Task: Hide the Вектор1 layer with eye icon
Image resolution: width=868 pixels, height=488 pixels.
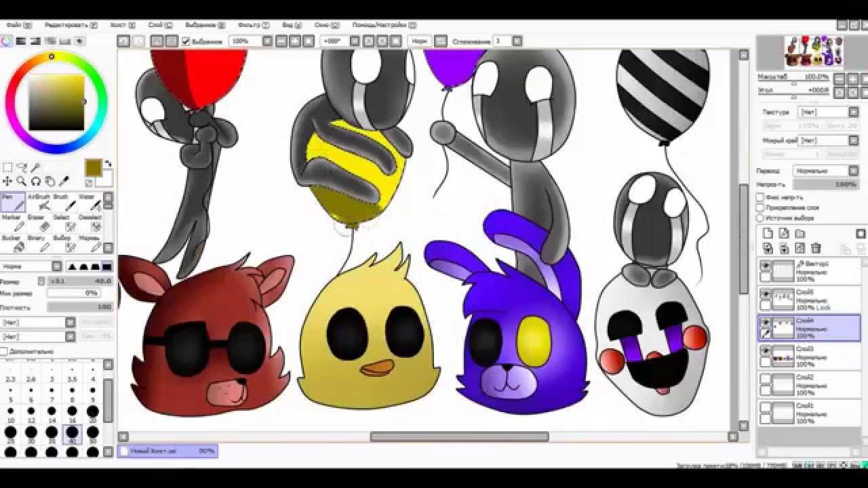Action: 766,266
